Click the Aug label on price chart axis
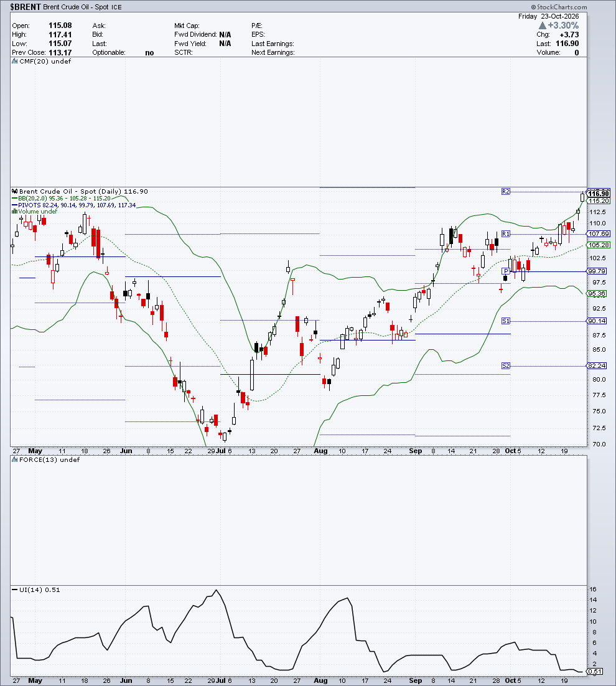Screen dimensions: 616x686 coord(320,451)
